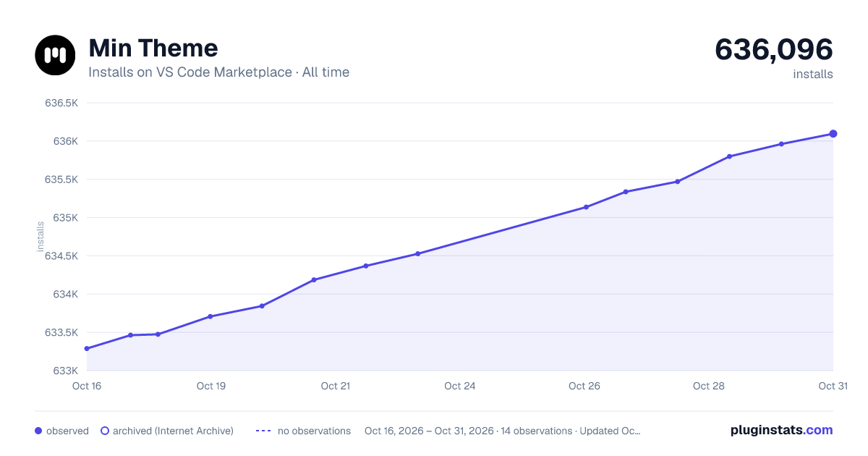The width and height of the screenshot is (868, 456).
Task: Click the Oct 21 x-axis label
Action: (336, 386)
